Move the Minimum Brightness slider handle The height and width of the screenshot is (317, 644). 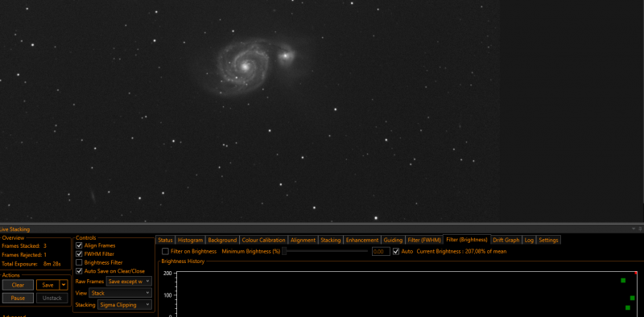click(x=284, y=251)
